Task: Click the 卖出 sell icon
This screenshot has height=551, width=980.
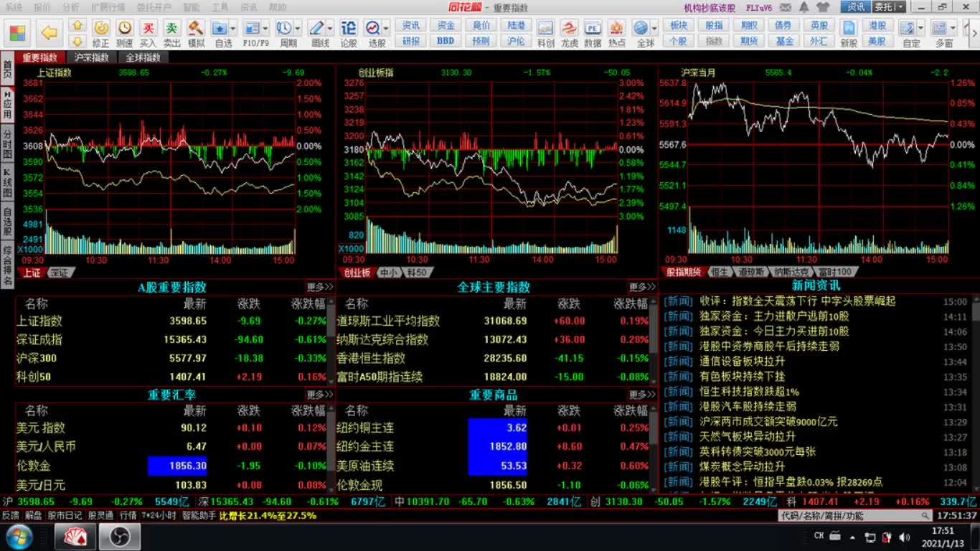Action: click(171, 33)
